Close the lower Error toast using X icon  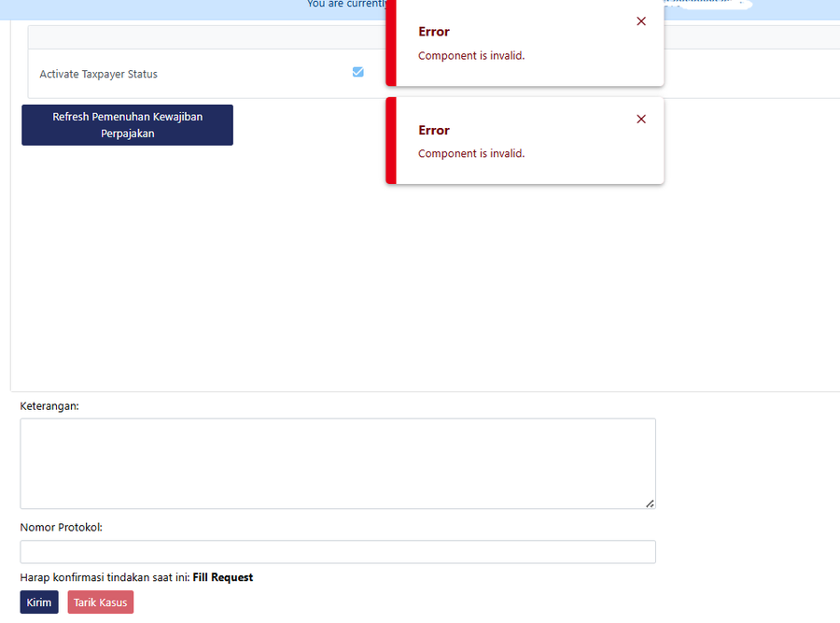[x=640, y=120]
